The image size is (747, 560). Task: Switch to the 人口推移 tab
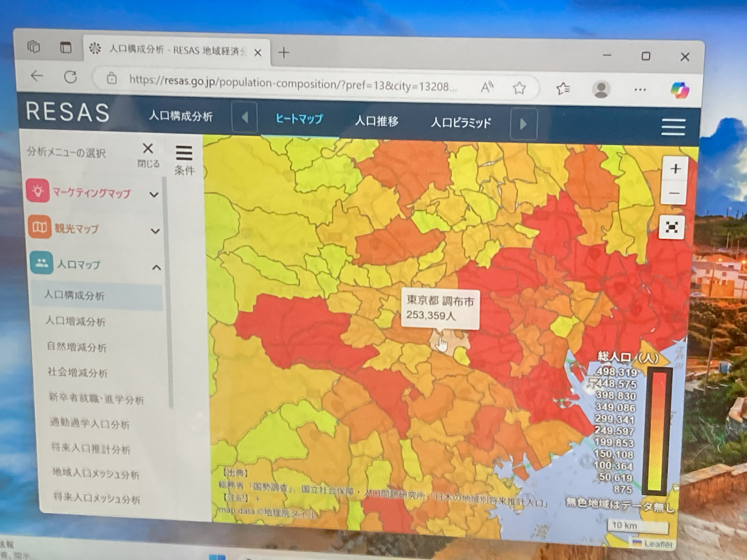[x=377, y=121]
